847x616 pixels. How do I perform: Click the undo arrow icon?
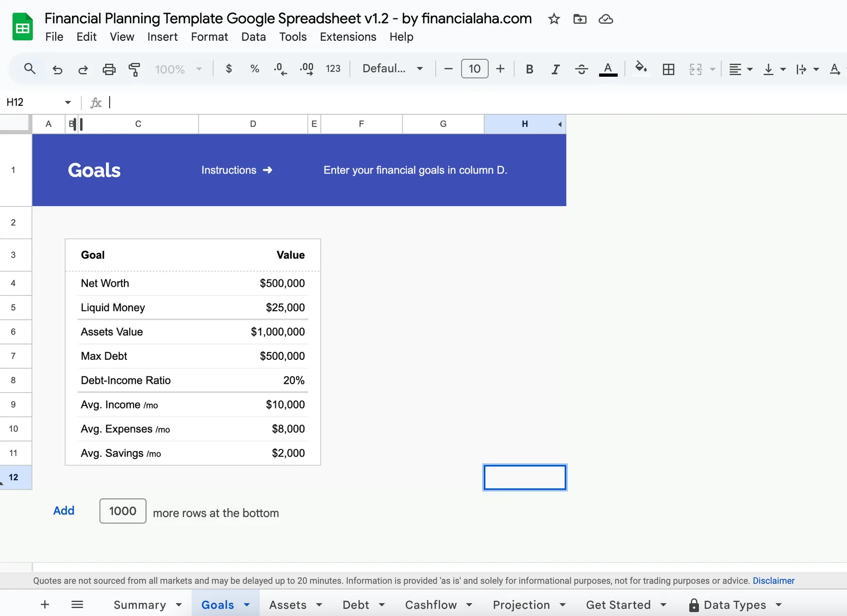(x=57, y=69)
